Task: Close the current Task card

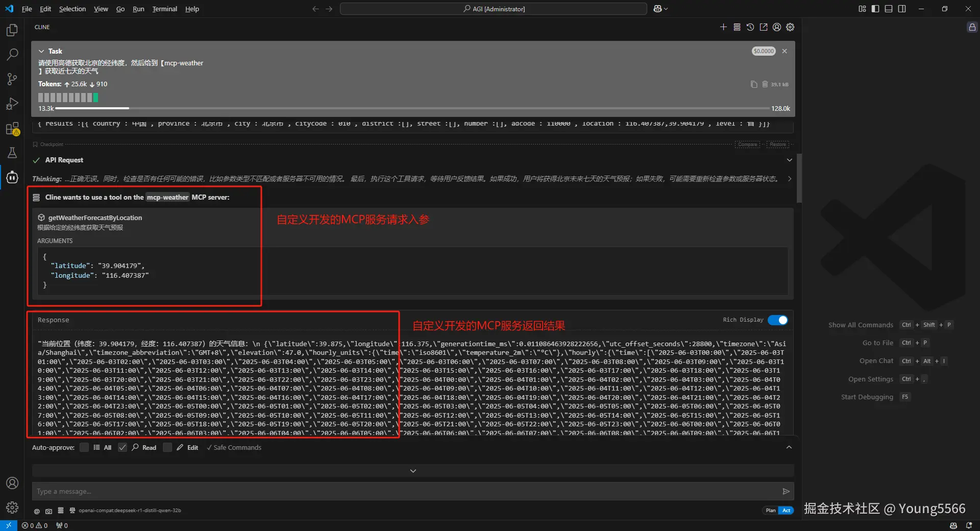Action: click(785, 51)
